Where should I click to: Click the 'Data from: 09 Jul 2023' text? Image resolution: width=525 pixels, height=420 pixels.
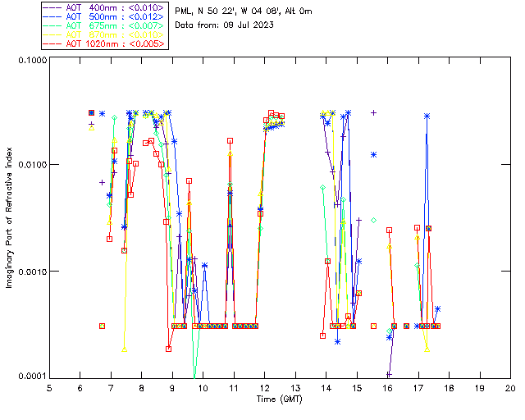pyautogui.click(x=224, y=25)
